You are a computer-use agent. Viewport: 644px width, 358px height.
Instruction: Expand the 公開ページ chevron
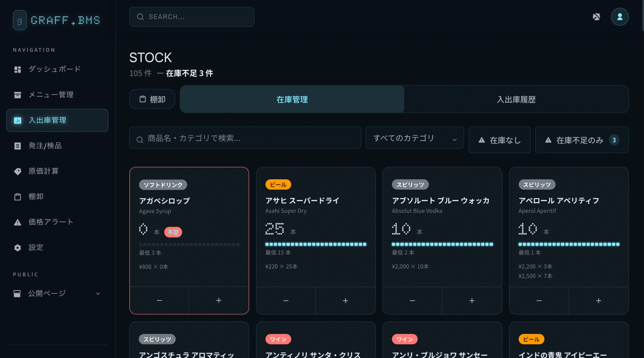(x=98, y=294)
